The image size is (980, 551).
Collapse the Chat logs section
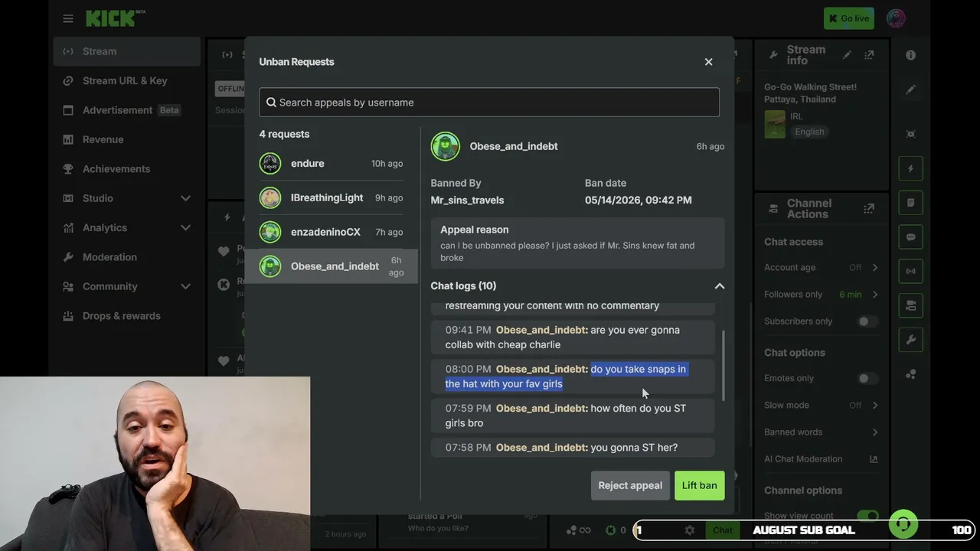pos(719,286)
